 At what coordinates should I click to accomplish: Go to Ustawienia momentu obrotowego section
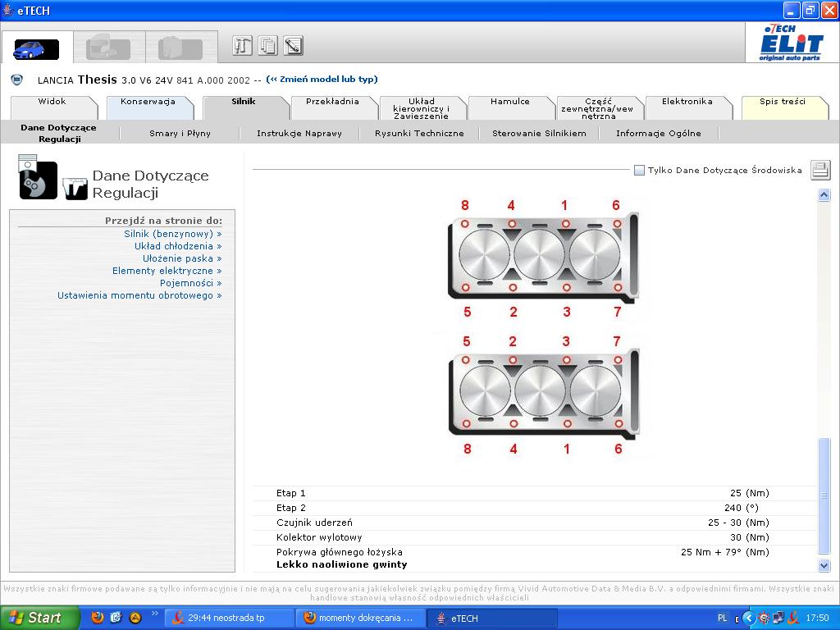click(x=139, y=295)
